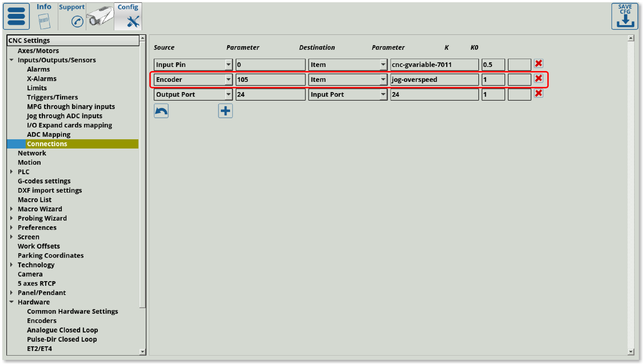Open the Support tab
Screen dimensions: 643x364
tap(72, 16)
